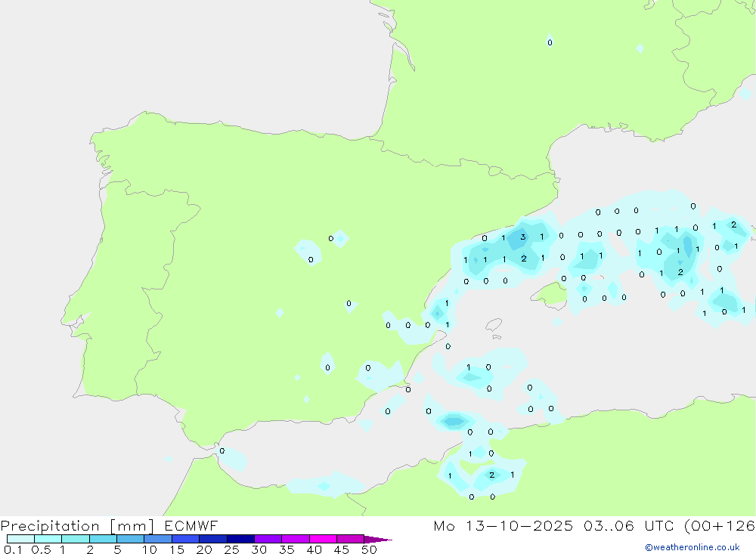Click the 0 value at Gibraltar strait

222,450
